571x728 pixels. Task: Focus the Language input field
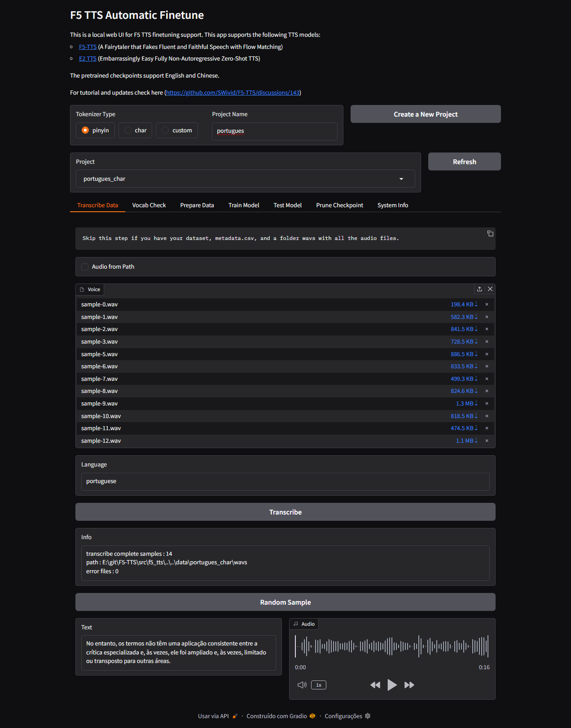point(285,482)
